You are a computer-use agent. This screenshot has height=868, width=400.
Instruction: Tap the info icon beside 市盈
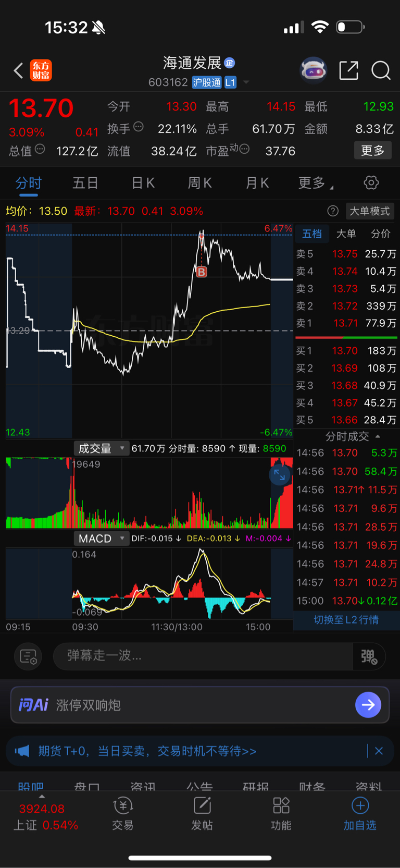pos(244,149)
